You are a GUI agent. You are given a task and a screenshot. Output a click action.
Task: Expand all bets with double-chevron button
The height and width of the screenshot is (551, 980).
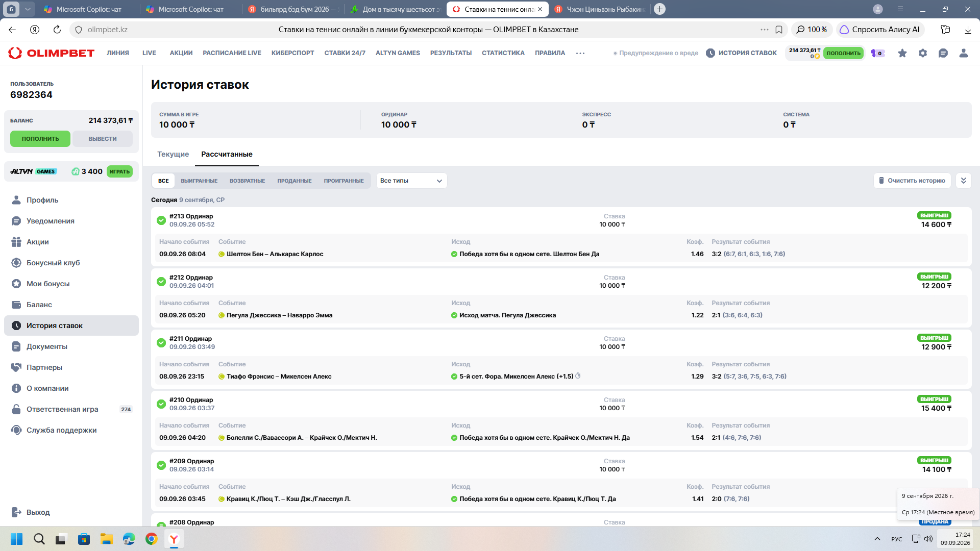(963, 181)
